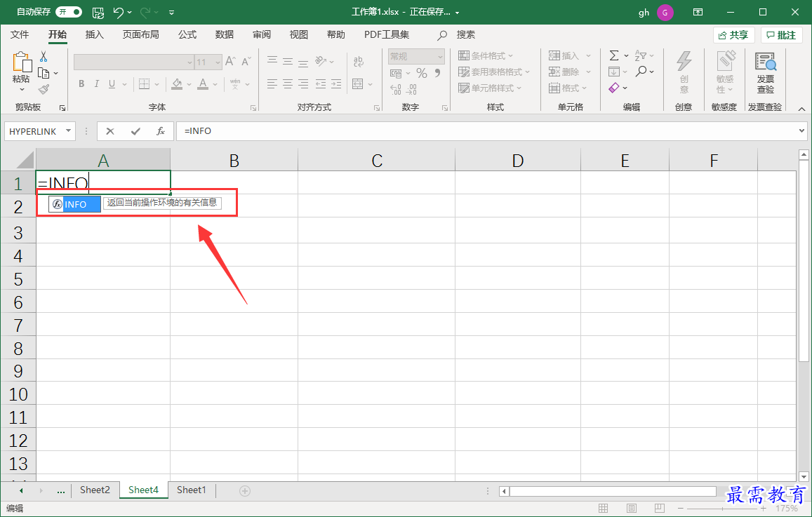Expand the formula bar
Image resolution: width=812 pixels, height=517 pixels.
point(802,131)
